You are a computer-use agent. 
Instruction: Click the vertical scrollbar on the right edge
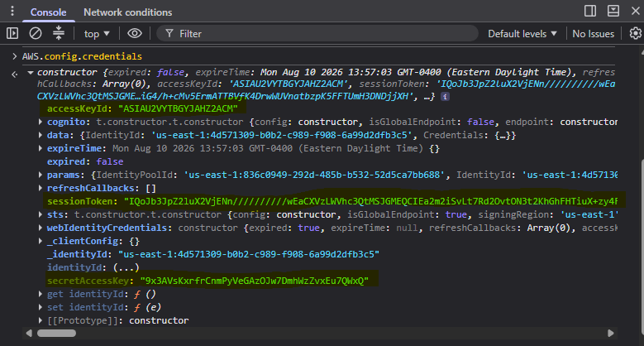coord(642,246)
